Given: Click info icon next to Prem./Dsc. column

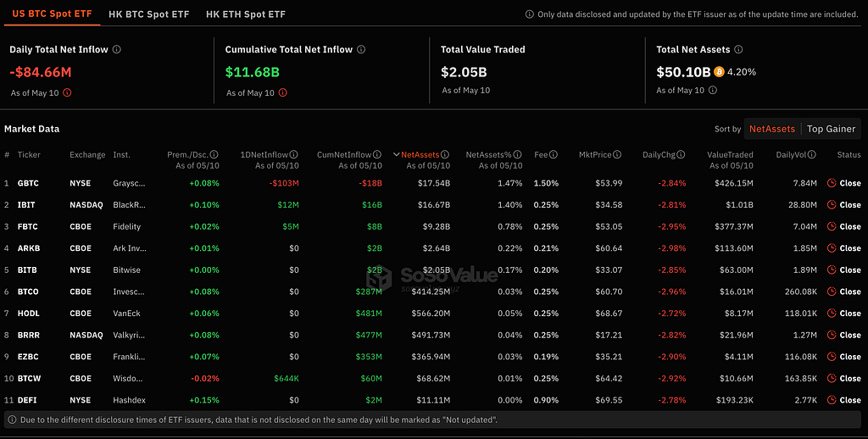Looking at the screenshot, I should point(214,155).
